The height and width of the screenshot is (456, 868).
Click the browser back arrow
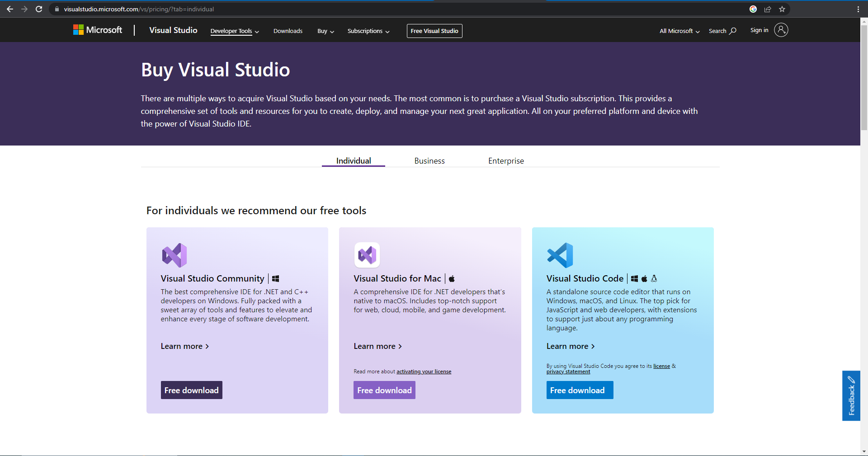[10, 9]
